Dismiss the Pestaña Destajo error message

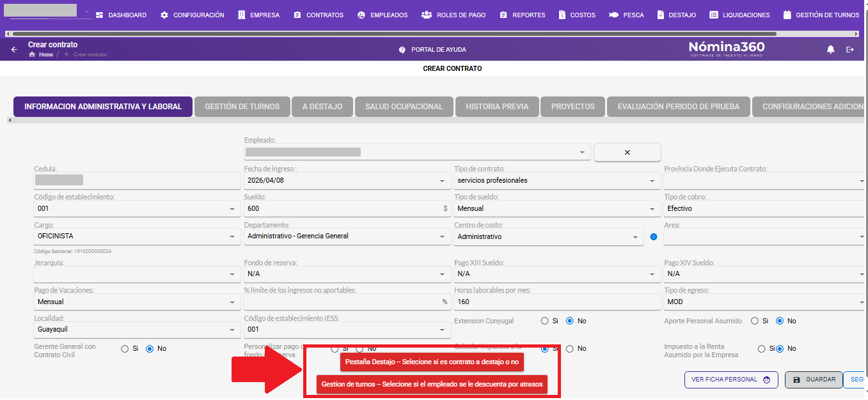(432, 362)
